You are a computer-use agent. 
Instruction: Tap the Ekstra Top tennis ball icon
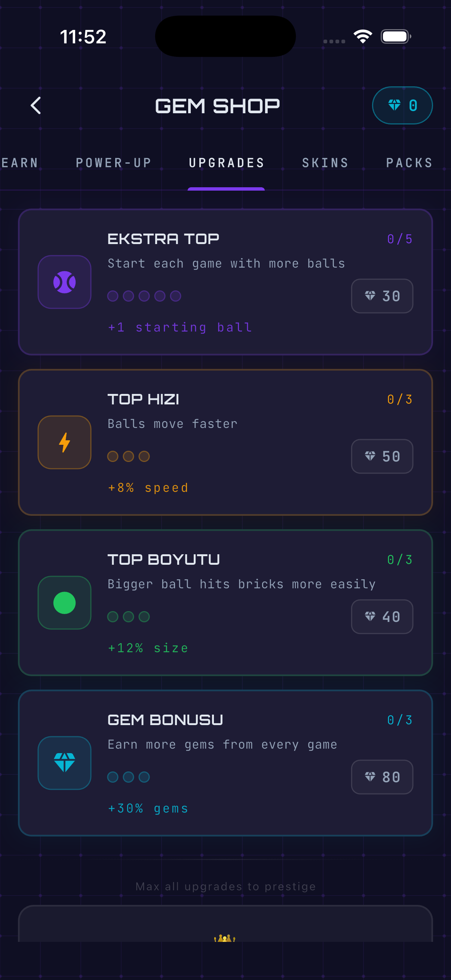[64, 282]
